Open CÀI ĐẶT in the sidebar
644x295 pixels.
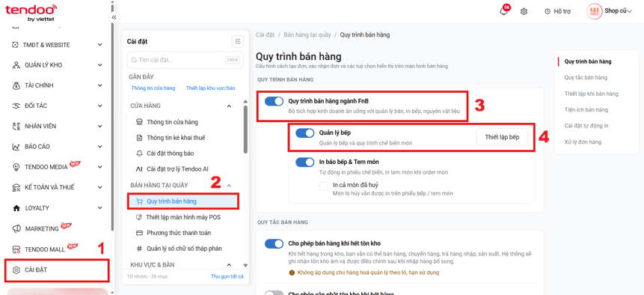coord(57,270)
